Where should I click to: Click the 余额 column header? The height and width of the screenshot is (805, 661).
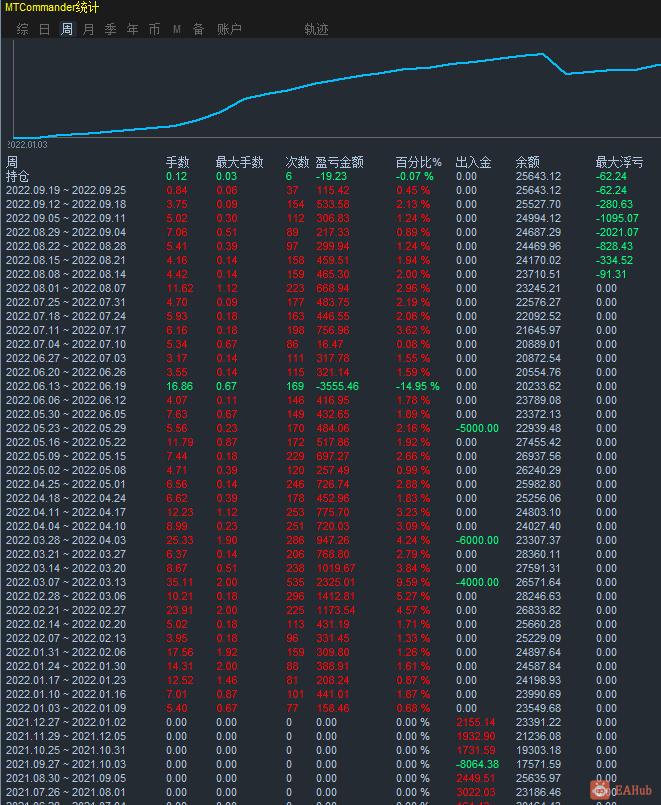coord(528,162)
